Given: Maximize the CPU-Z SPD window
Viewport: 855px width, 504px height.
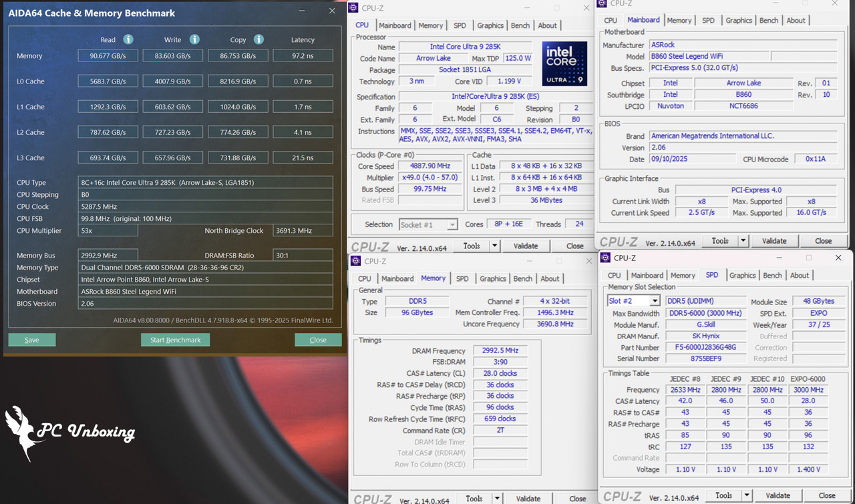Looking at the screenshot, I should coord(808,258).
